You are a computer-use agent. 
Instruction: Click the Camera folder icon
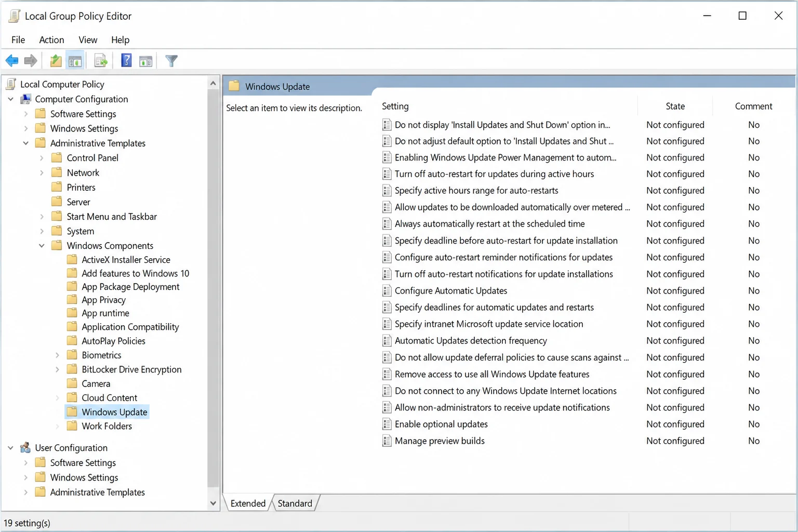click(72, 383)
